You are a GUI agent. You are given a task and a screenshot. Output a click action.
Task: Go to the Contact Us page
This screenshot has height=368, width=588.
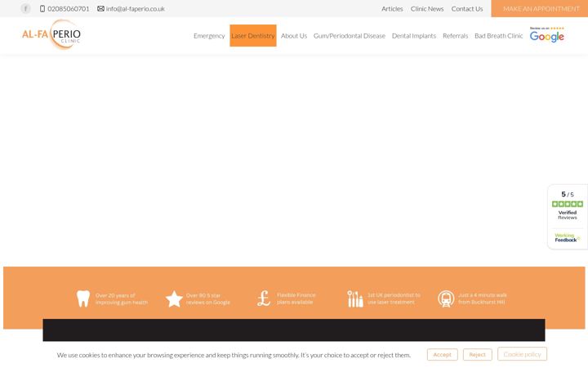click(x=467, y=9)
